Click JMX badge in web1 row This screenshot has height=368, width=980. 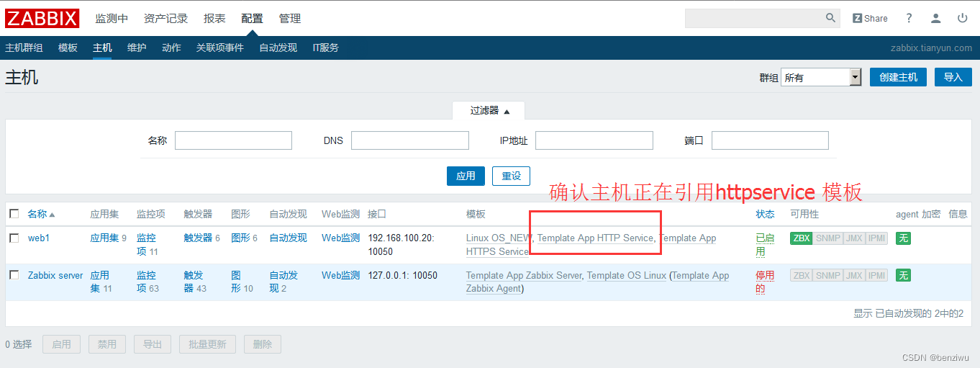click(x=853, y=238)
